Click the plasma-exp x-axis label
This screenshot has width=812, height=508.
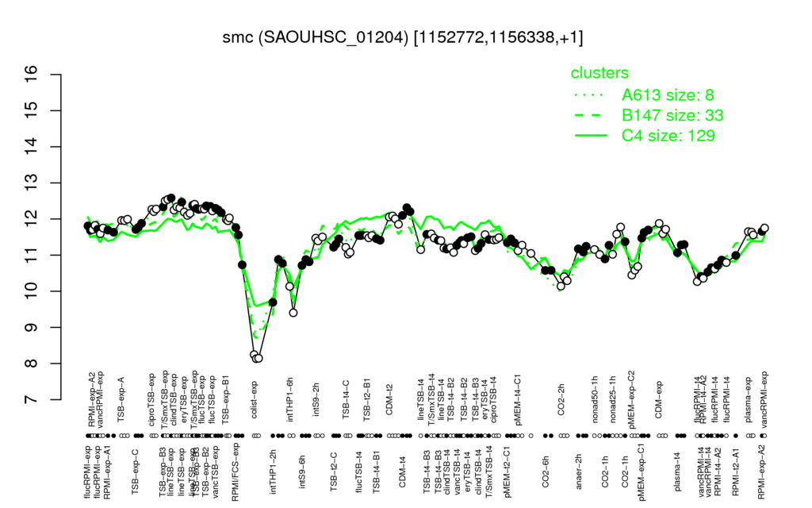pos(749,400)
